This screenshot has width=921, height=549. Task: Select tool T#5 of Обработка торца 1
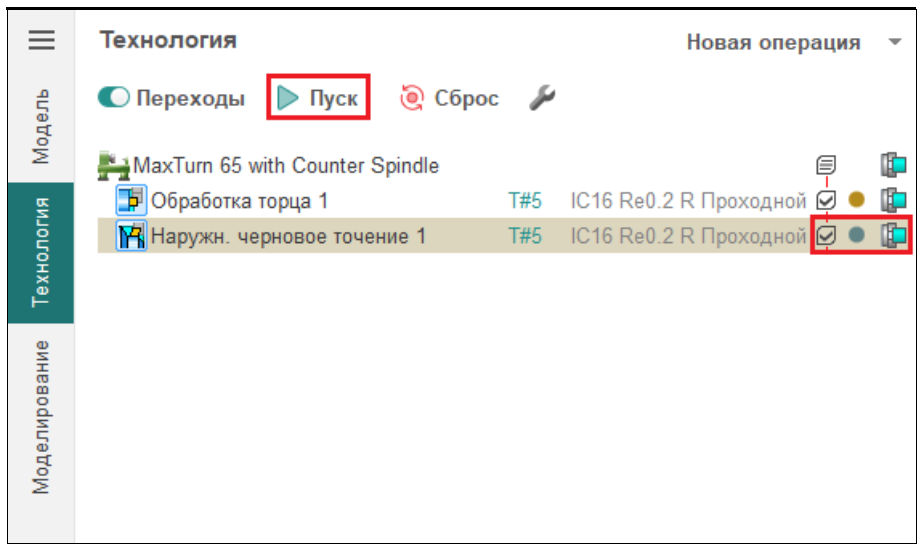[525, 201]
